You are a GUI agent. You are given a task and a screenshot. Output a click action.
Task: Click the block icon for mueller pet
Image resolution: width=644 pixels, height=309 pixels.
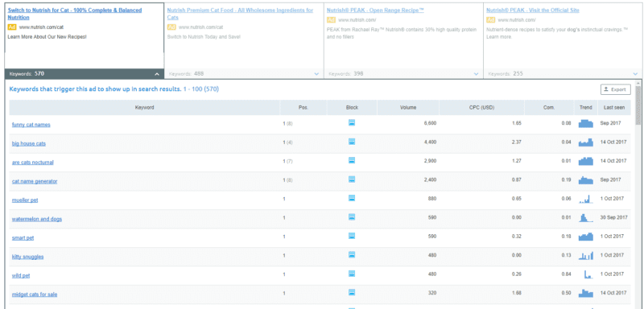click(x=352, y=198)
